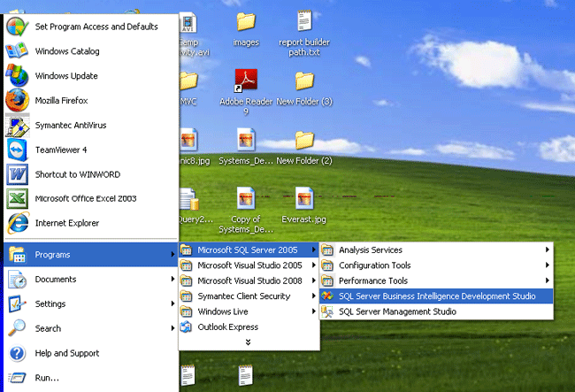The image size is (575, 392).
Task: Click Set Program Access and Defaults label
Action: click(x=96, y=27)
